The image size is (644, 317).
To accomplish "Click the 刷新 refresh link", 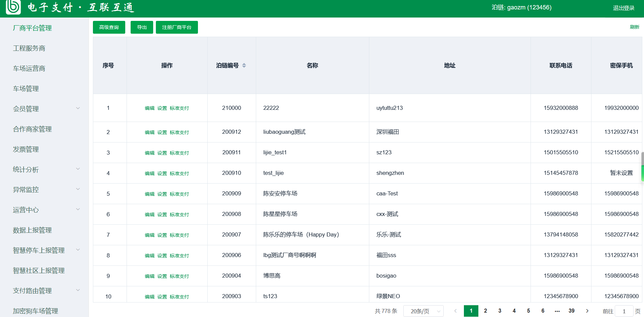I will coord(635,27).
